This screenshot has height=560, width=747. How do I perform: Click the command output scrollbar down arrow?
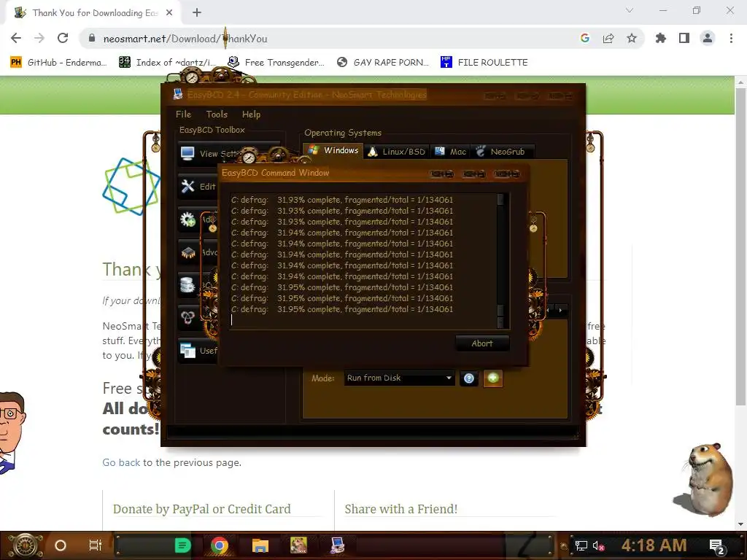coord(500,323)
